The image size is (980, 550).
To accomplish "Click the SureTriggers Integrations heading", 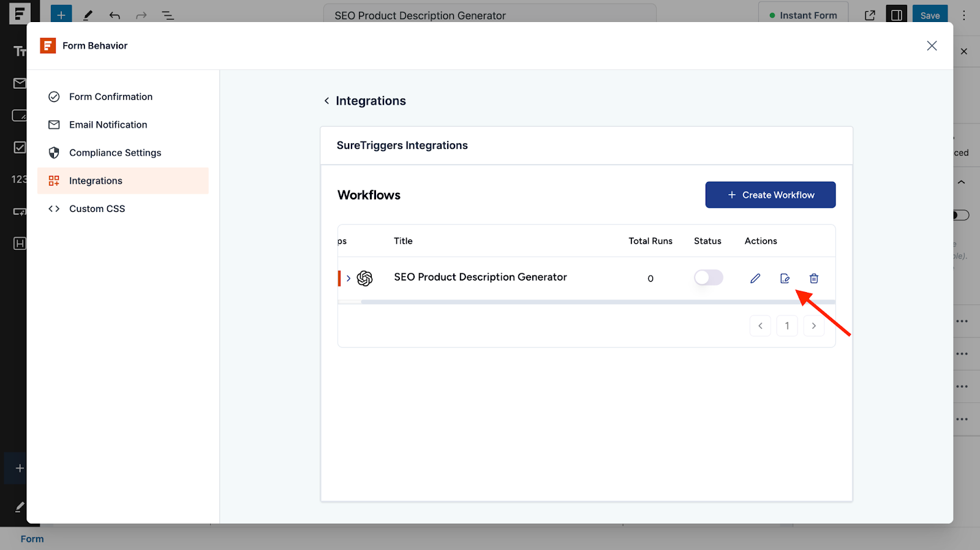I will pyautogui.click(x=402, y=145).
